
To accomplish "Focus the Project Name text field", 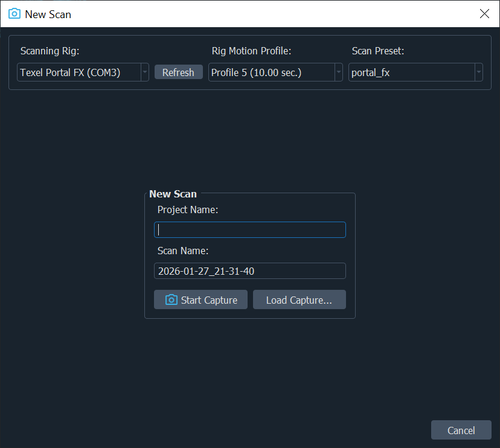I will tap(250, 230).
